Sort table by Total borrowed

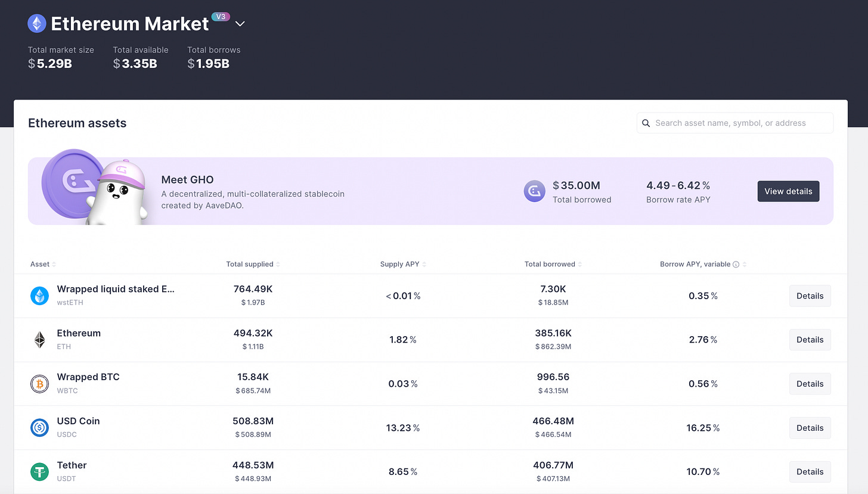coord(553,264)
